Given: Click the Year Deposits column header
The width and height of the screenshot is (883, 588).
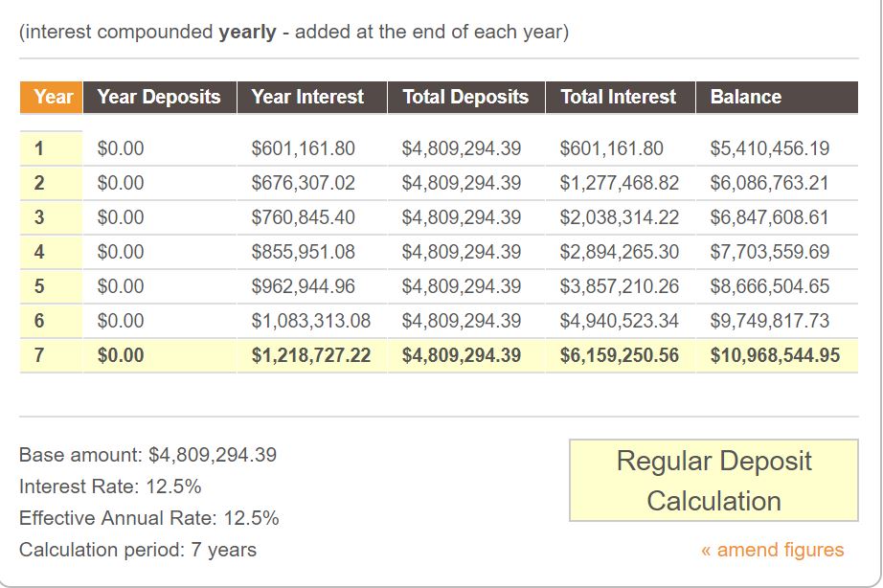Looking at the screenshot, I should click(x=160, y=97).
